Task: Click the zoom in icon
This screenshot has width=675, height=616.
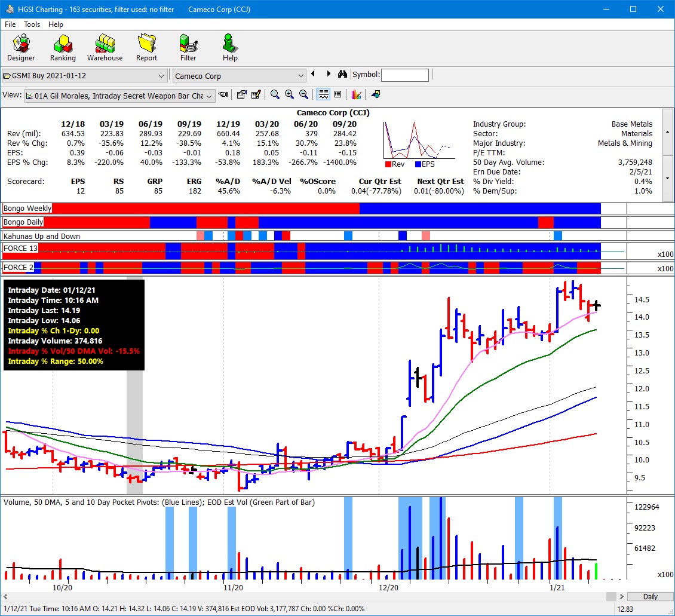Action: [289, 95]
